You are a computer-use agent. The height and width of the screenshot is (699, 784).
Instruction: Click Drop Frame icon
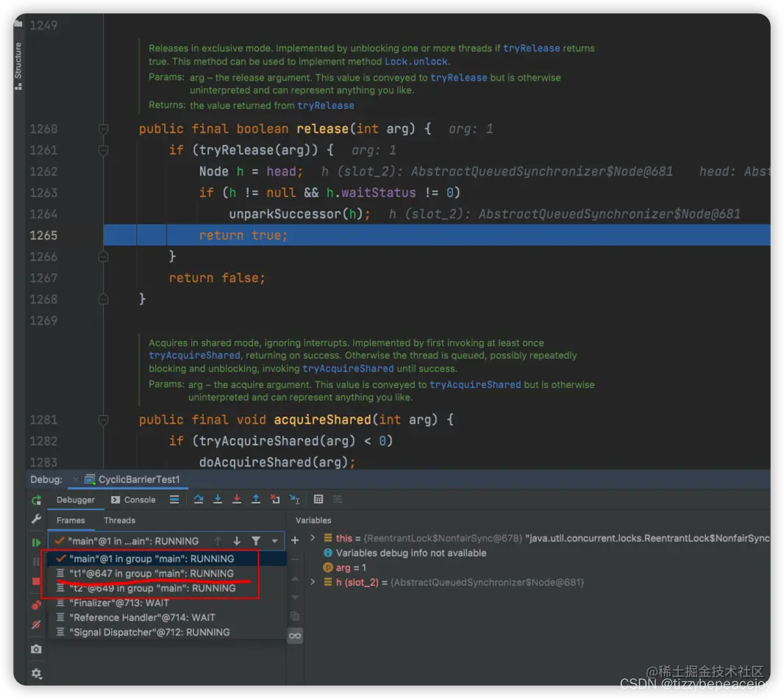point(275,499)
